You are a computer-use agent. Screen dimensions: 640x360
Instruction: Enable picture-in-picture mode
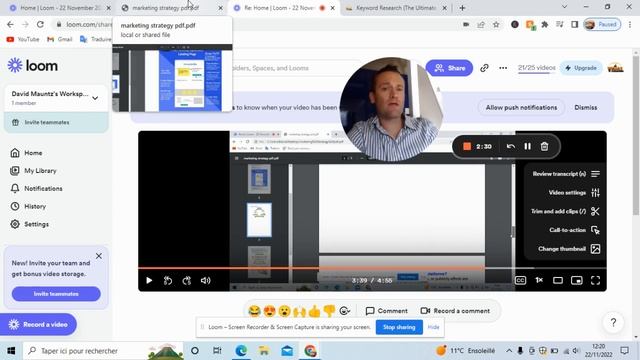(x=577, y=280)
